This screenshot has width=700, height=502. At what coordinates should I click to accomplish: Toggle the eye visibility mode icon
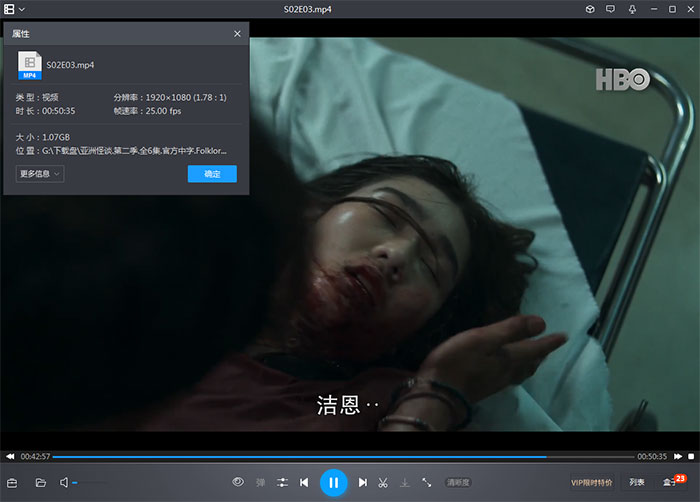coord(238,482)
